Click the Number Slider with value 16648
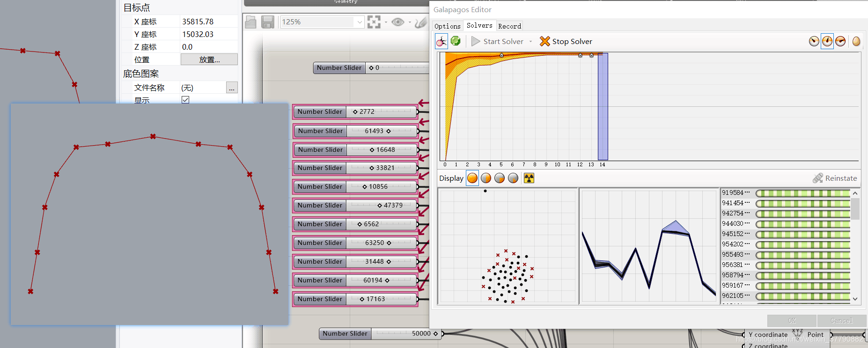 [x=355, y=150]
